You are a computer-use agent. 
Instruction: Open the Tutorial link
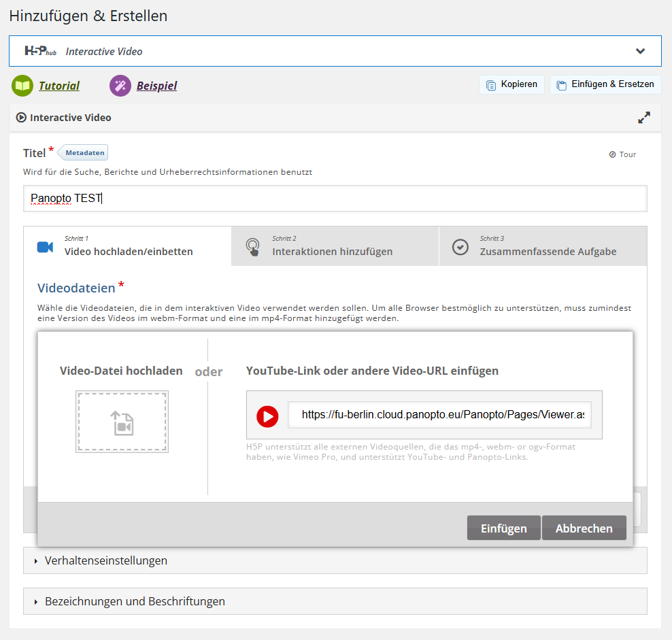(58, 86)
